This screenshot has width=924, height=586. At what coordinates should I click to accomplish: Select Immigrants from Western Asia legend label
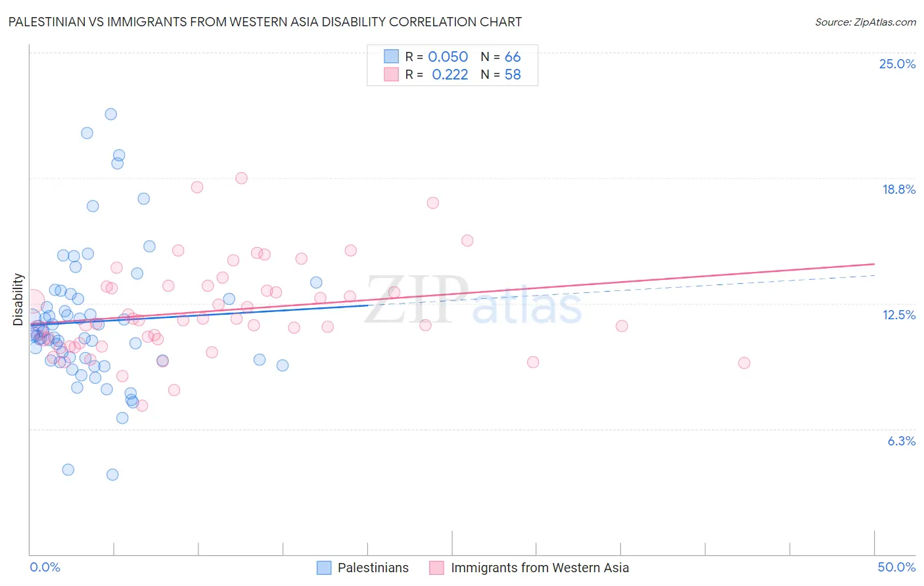coord(540,568)
